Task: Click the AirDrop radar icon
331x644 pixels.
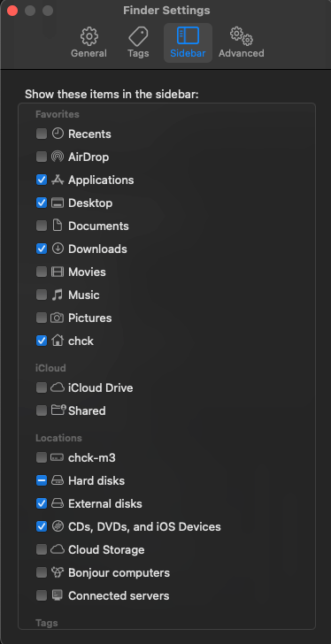Action: coord(58,157)
